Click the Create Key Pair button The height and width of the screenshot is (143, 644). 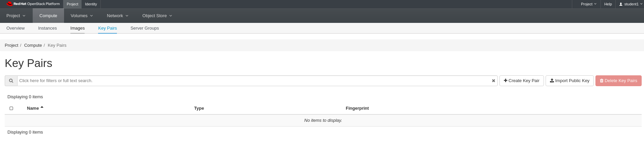pyautogui.click(x=522, y=81)
